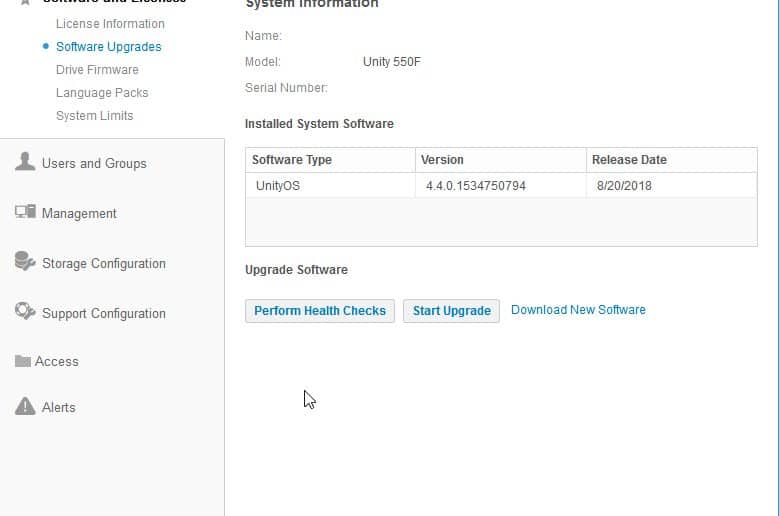This screenshot has height=516, width=780.
Task: Select Software Upgrades in sidebar
Action: 108,47
